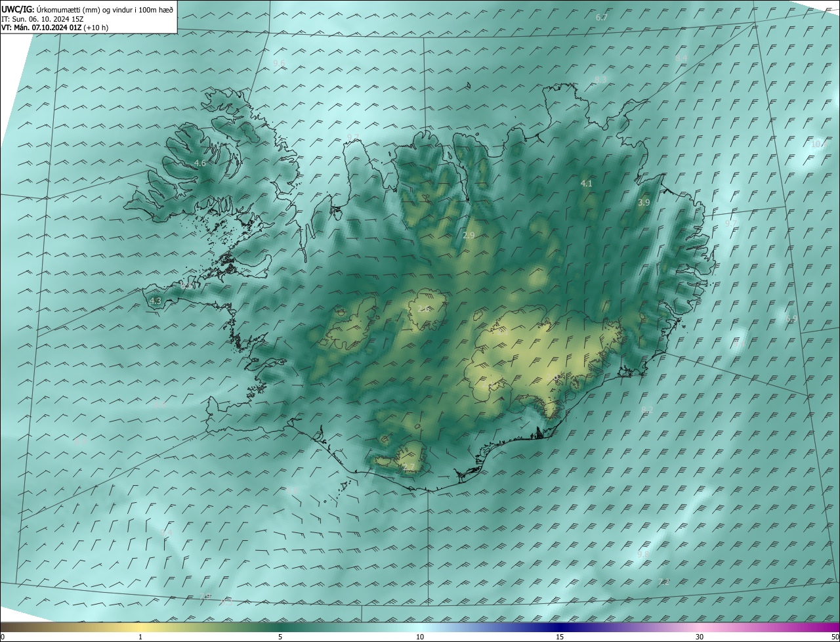Click the 7.2 value label on the map

(663, 582)
